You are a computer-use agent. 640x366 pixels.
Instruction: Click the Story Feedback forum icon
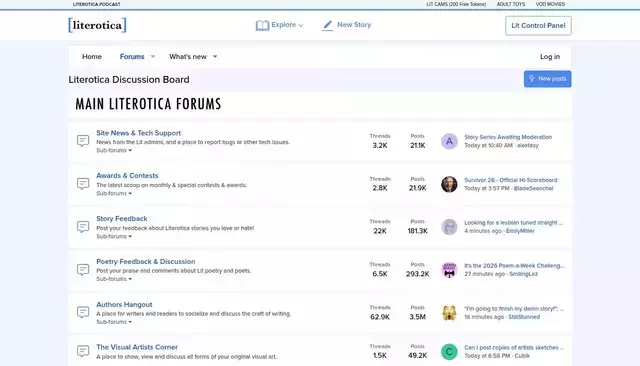coord(83,226)
